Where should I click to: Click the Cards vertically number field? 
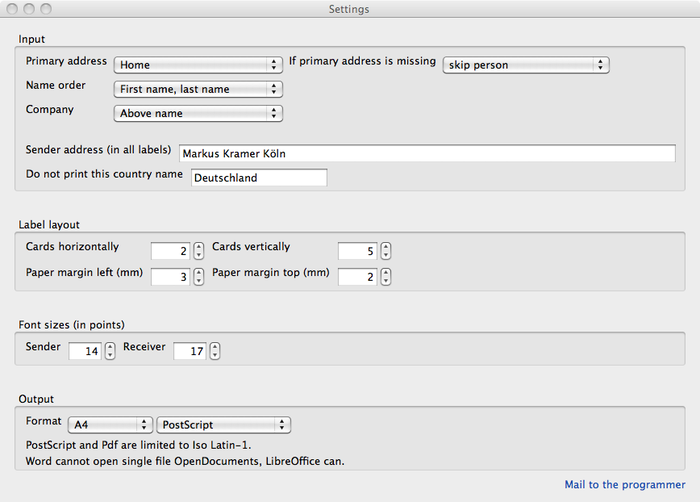pyautogui.click(x=358, y=251)
